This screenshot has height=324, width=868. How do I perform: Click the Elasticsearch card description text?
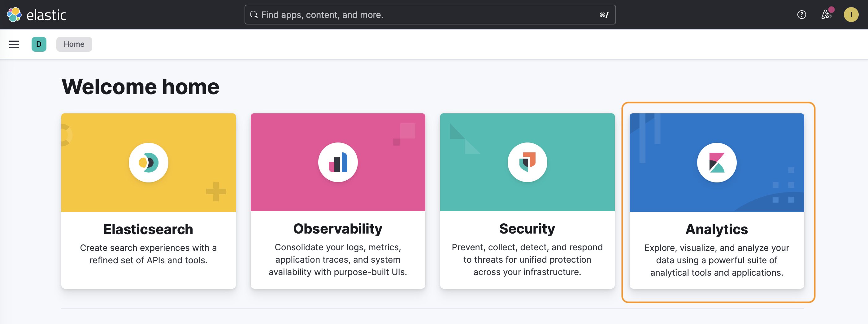point(148,254)
